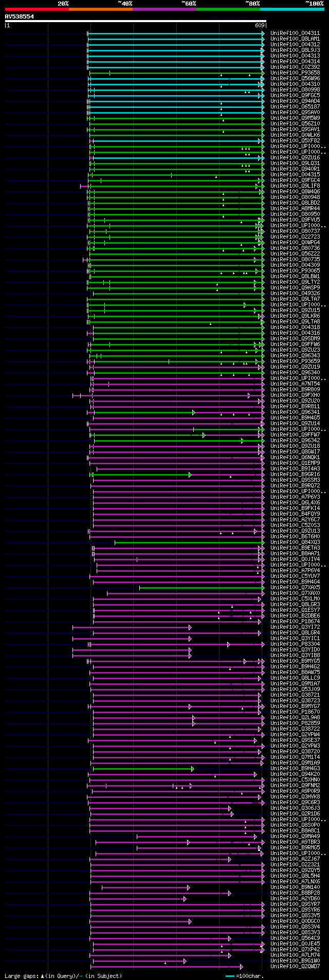This screenshot has width=329, height=980.
Task: Select label UniRef100_Q7XAX5
Action: pos(295,588)
